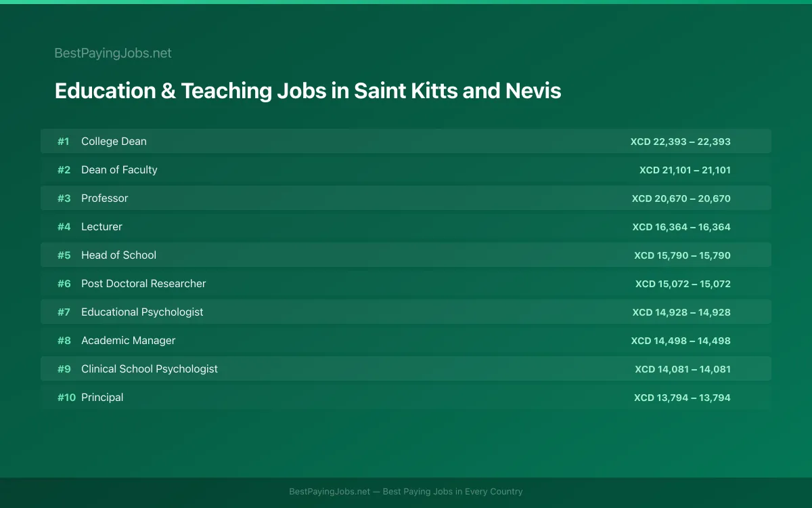Click salary XCD 20,670 – 20,670
The image size is (812, 508).
coord(681,198)
